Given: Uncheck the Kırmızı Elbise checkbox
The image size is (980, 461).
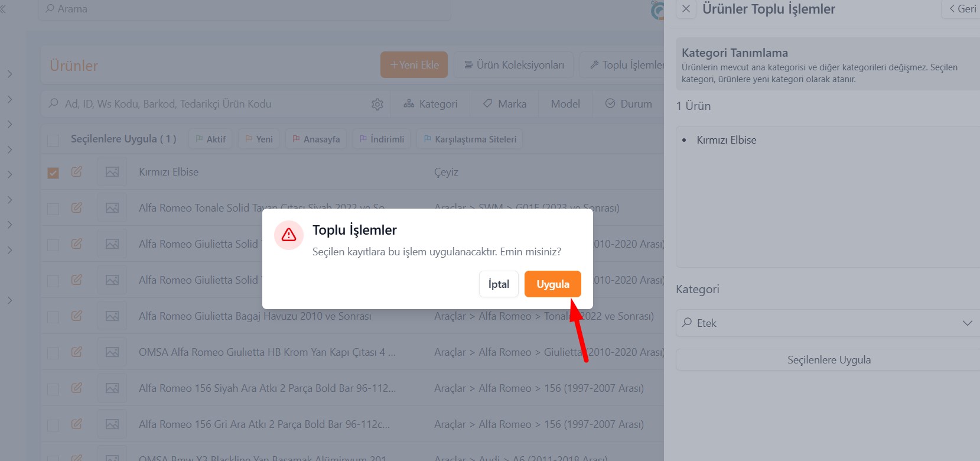Looking at the screenshot, I should point(53,173).
